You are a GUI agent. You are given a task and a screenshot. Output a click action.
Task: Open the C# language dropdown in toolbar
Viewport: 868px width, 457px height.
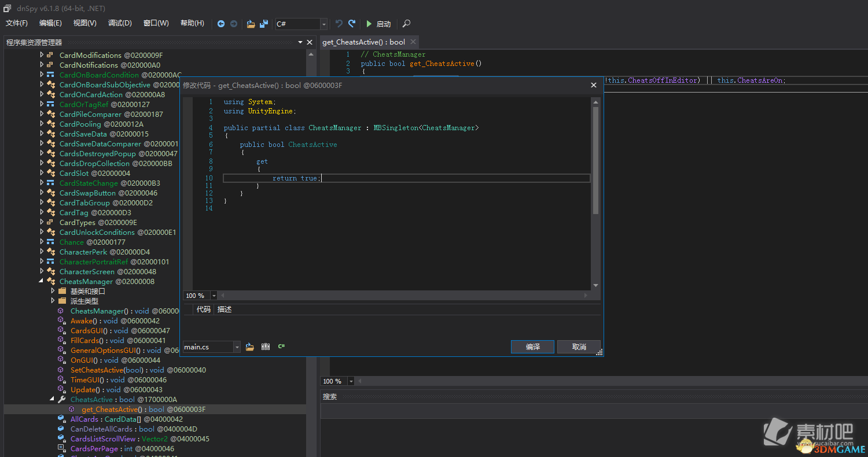323,24
